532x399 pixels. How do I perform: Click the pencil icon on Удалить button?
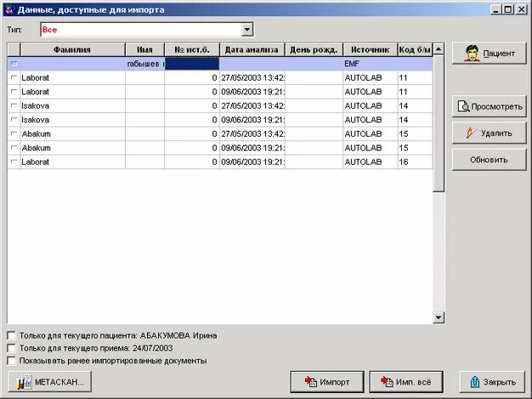tap(471, 133)
